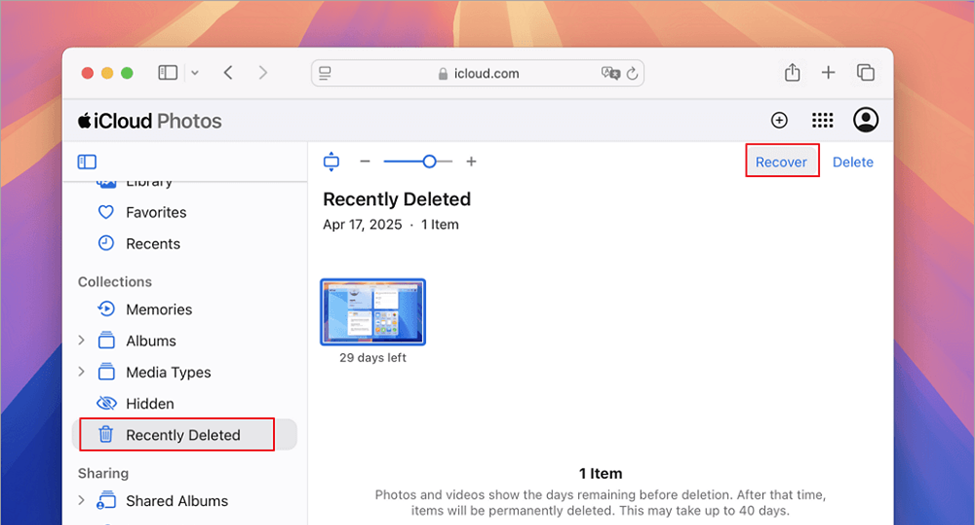Select Memories in the sidebar
Screen dimensions: 975x525
158,310
